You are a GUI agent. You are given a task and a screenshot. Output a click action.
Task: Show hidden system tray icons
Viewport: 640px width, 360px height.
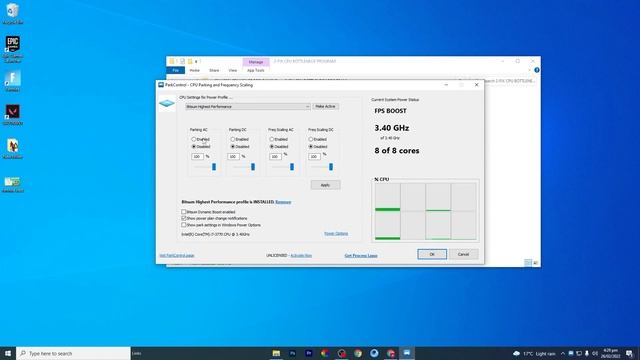click(x=563, y=353)
